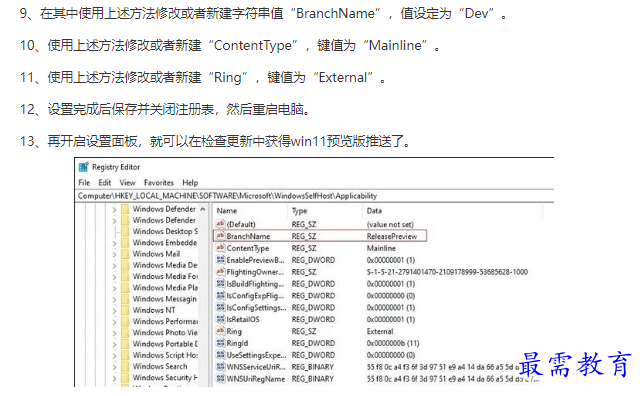This screenshot has width=640, height=396.
Task: Expand the Windows Messagin tree node
Action: click(x=114, y=299)
